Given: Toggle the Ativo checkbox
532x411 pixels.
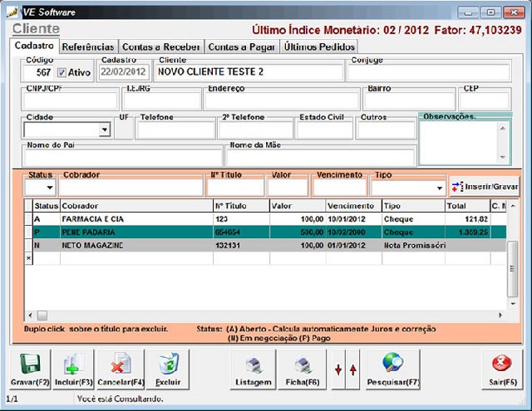Looking at the screenshot, I should pyautogui.click(x=62, y=72).
